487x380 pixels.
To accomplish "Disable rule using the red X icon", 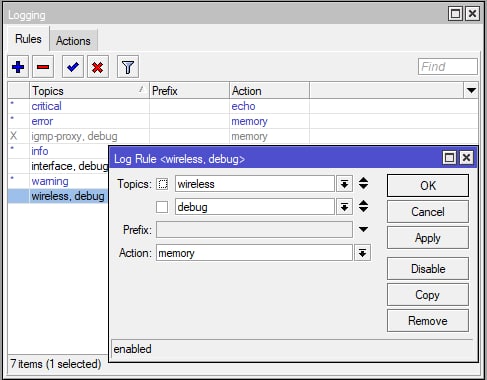I will tap(98, 67).
